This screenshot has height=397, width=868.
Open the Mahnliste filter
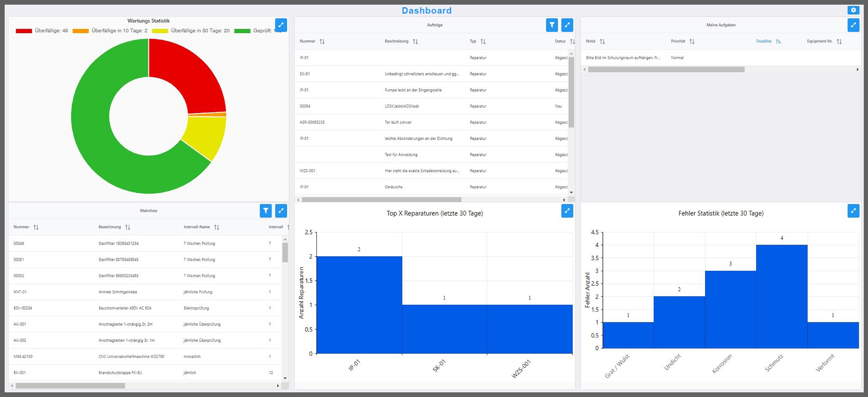point(266,211)
